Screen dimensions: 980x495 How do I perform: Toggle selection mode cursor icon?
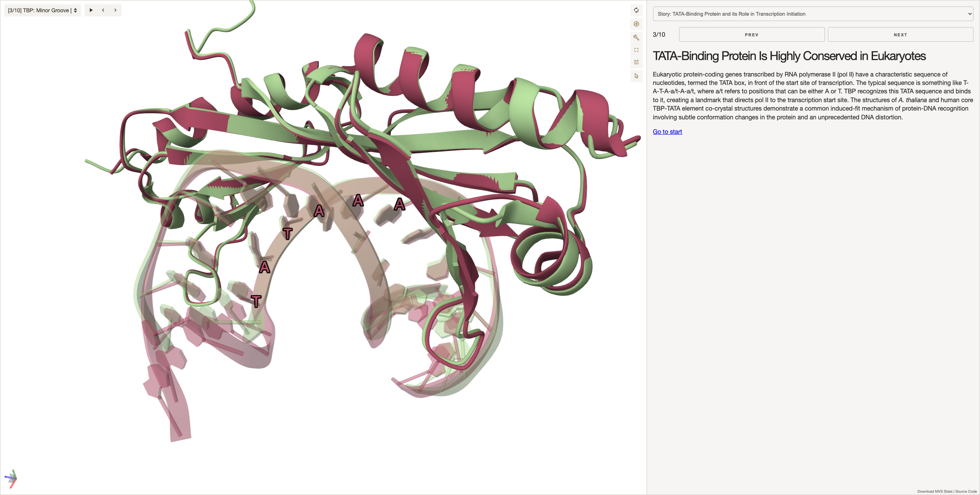point(636,76)
